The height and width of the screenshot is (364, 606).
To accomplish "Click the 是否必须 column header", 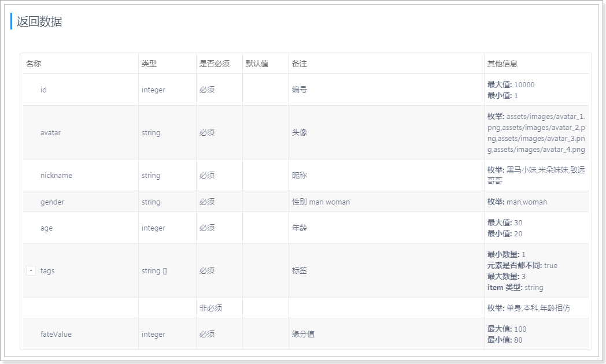I will coord(215,64).
